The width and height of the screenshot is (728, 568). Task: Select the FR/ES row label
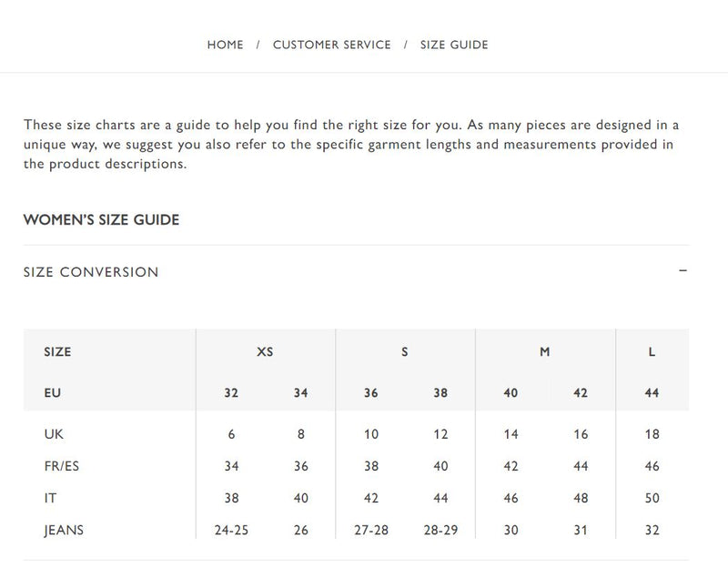pos(62,466)
